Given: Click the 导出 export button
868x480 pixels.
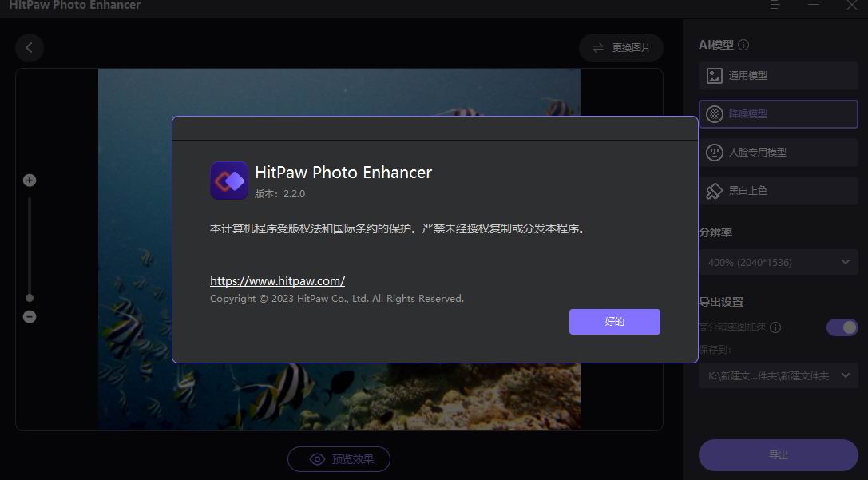Looking at the screenshot, I should tap(779, 455).
